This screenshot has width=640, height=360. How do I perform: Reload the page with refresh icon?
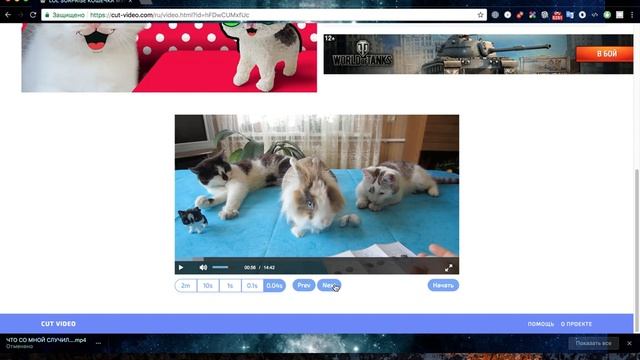[33, 15]
